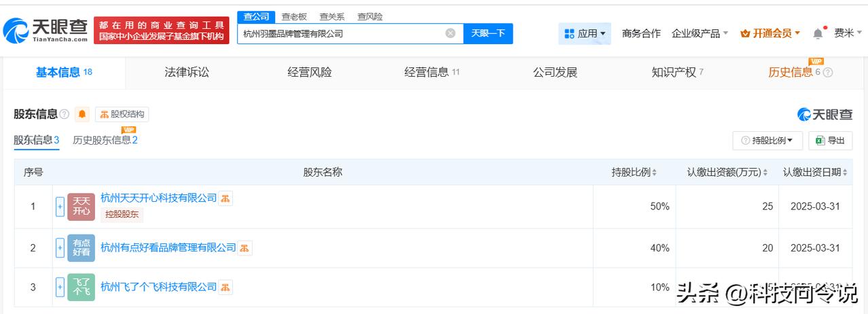The height and width of the screenshot is (314, 868).
Task: Open equity chart icon for 杭州飞了个飞科技有限公司
Action: tap(225, 287)
